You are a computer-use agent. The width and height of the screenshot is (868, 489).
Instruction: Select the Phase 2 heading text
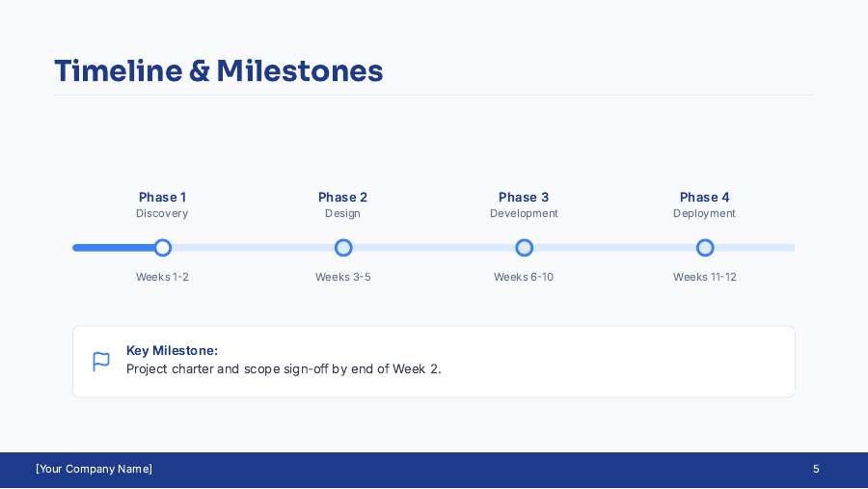click(343, 197)
